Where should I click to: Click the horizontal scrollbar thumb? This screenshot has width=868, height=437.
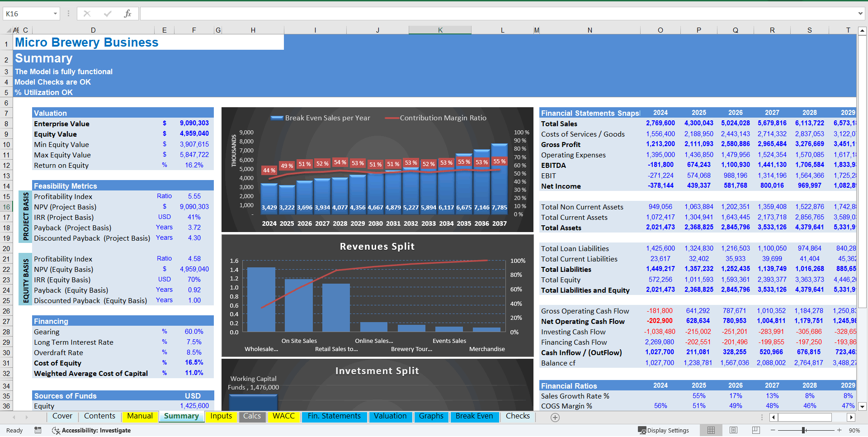[805, 417]
